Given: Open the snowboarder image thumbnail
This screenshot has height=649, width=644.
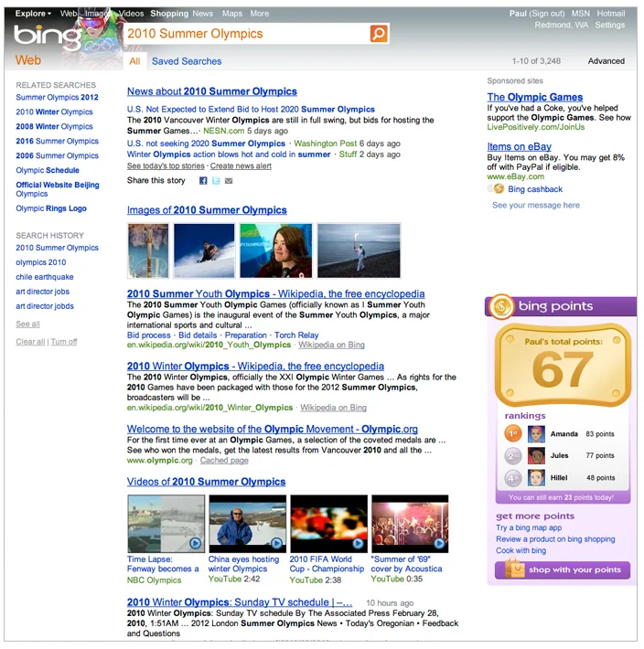Looking at the screenshot, I should tap(204, 250).
